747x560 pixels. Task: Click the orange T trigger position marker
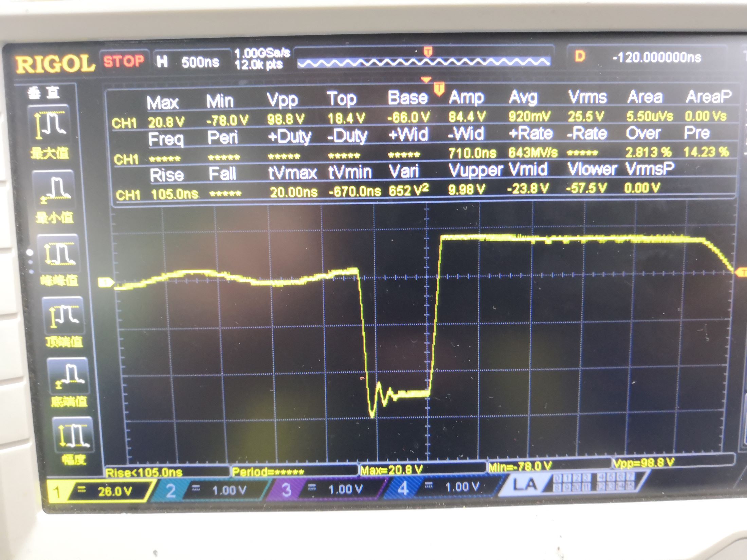[x=439, y=88]
